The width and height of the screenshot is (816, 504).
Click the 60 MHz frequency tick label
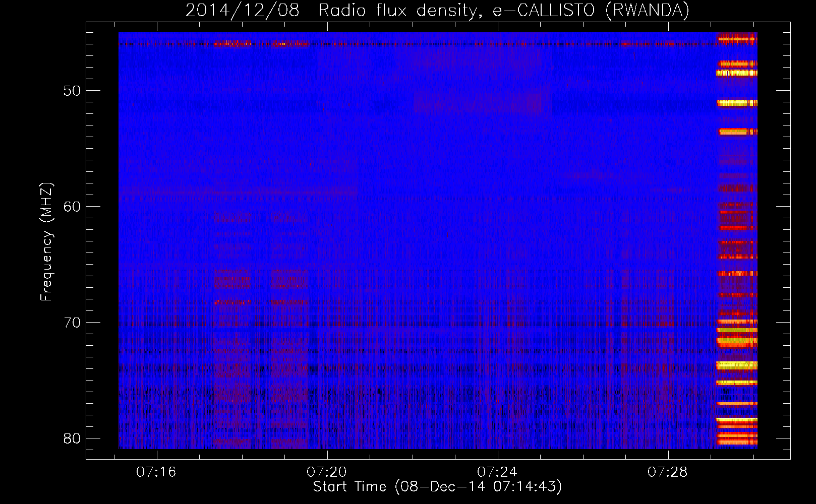click(72, 207)
